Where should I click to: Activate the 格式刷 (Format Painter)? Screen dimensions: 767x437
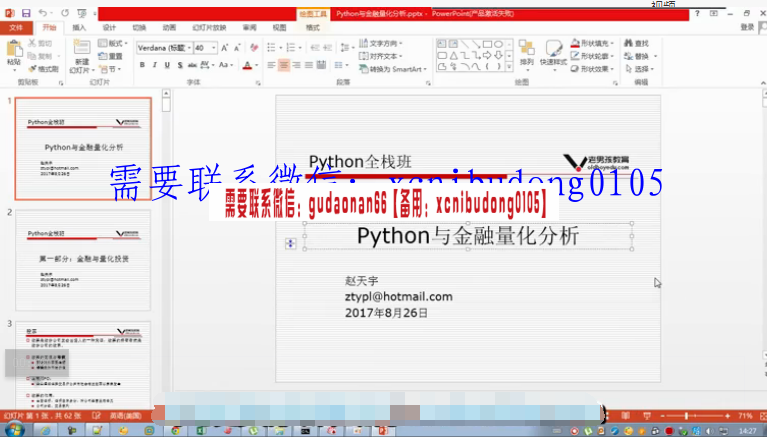coord(43,69)
